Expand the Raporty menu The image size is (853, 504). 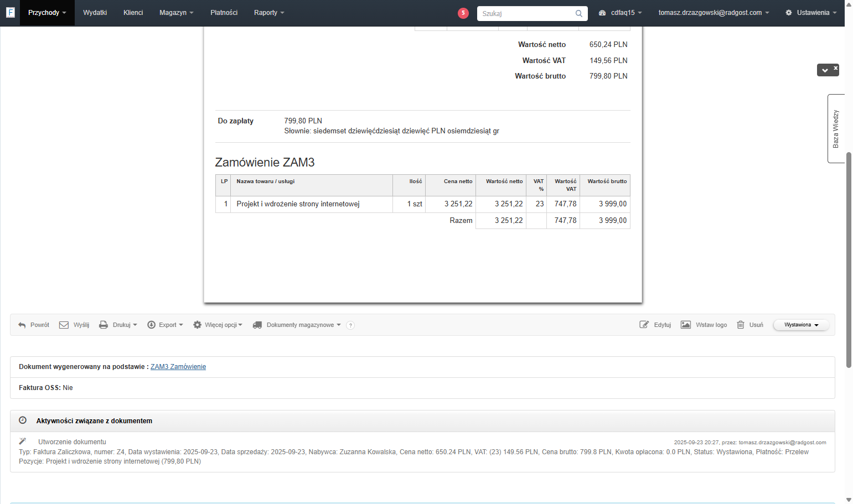click(x=269, y=13)
